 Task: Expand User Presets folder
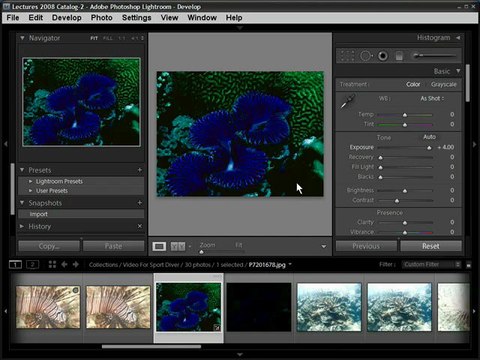30,191
